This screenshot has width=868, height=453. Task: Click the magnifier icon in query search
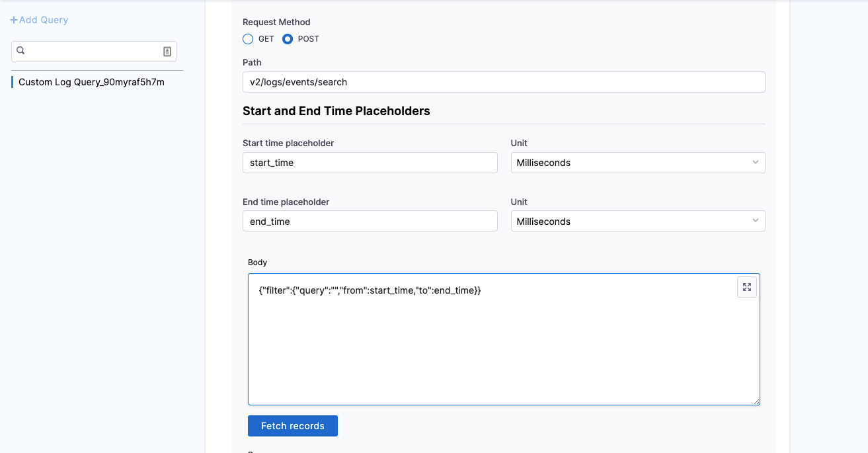(20, 51)
